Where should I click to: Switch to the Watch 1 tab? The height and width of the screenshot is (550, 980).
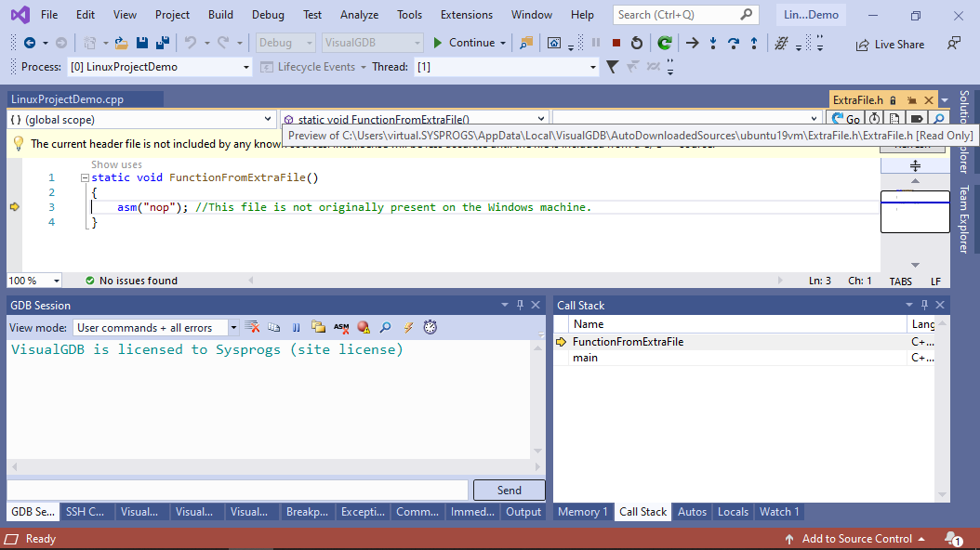click(x=779, y=512)
